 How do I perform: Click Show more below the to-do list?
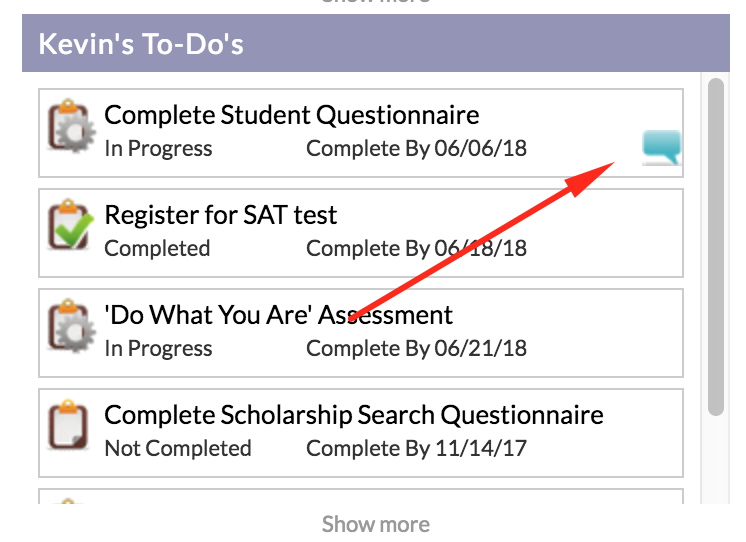pos(375,524)
